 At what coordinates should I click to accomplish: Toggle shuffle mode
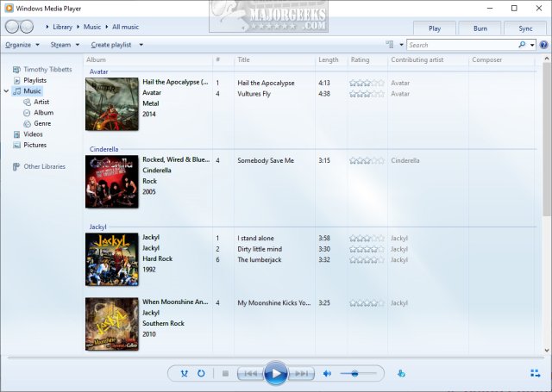point(184,373)
